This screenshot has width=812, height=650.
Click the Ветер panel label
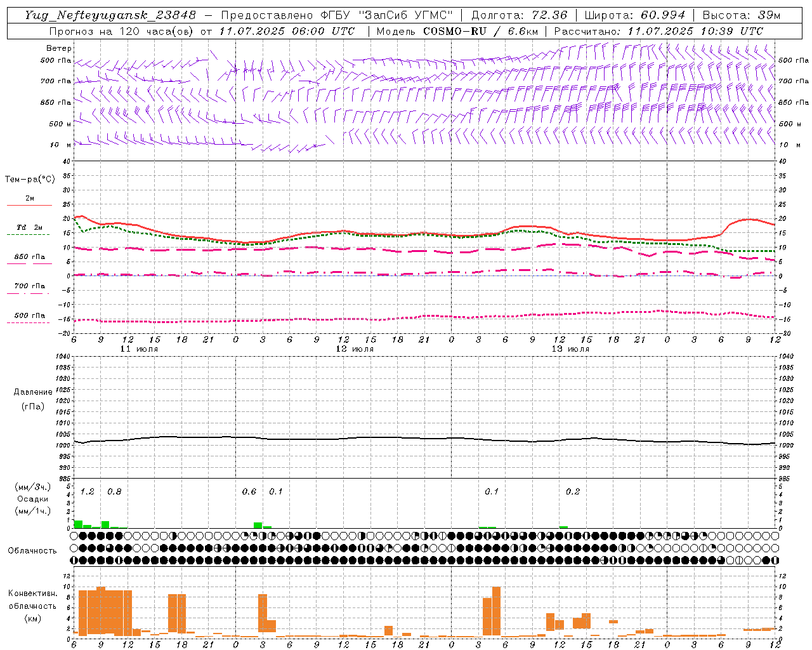pyautogui.click(x=59, y=48)
